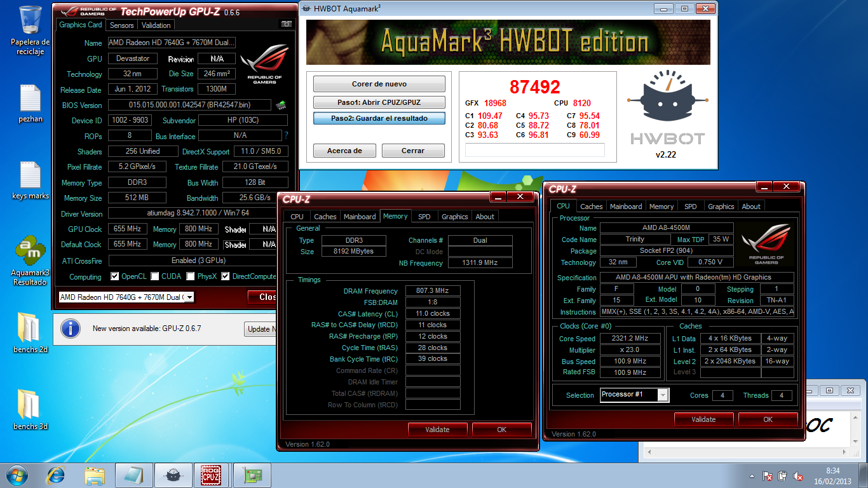The height and width of the screenshot is (488, 868).
Task: Toggle the DirectCompute checkbox in GPU-Z
Action: point(226,276)
